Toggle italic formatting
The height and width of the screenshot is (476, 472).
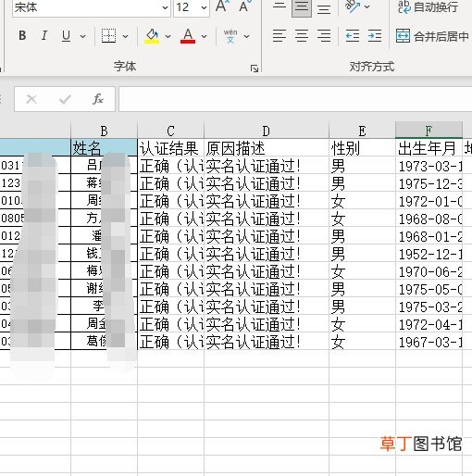(x=44, y=36)
